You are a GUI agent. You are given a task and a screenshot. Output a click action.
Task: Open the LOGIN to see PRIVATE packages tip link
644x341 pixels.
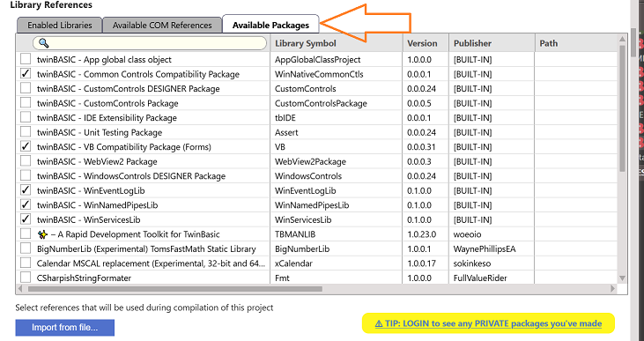488,323
